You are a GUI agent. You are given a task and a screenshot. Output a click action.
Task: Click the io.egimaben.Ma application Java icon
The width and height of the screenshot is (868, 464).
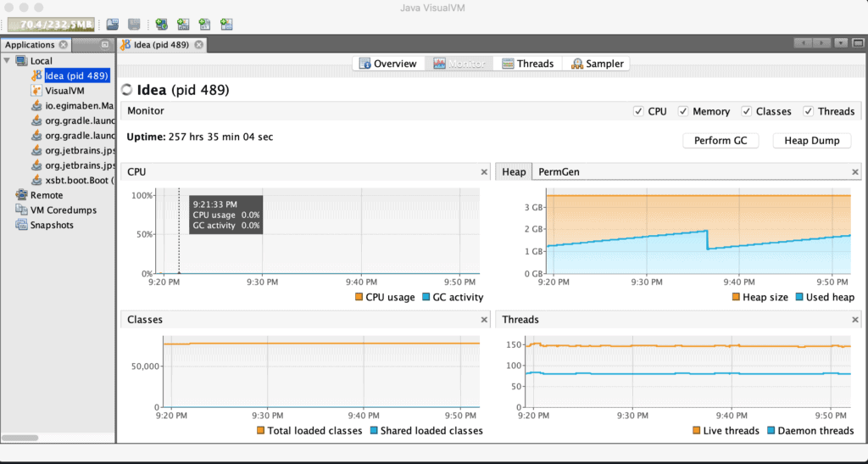[x=36, y=105]
